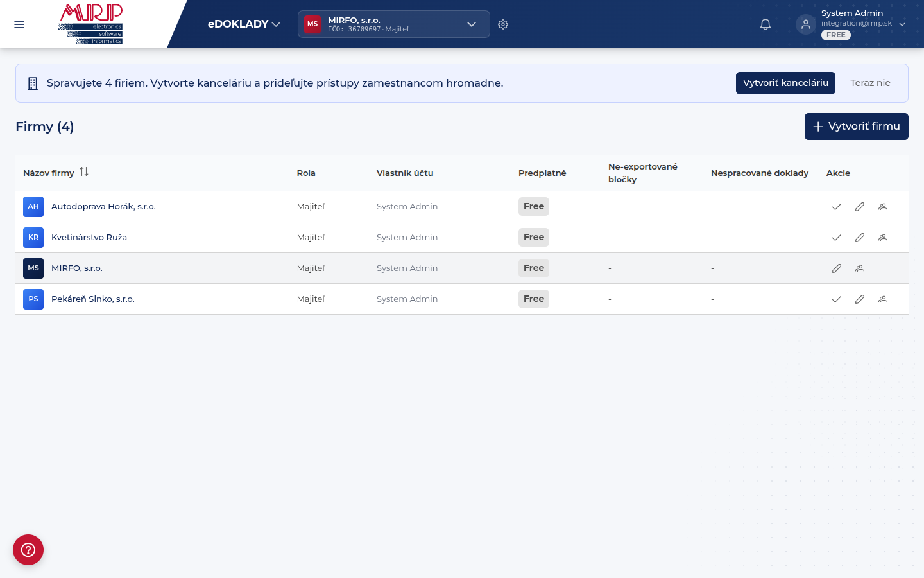Open the MIRFO, s.r.o. company selector
Viewport: 924px width, 578px height.
[394, 24]
